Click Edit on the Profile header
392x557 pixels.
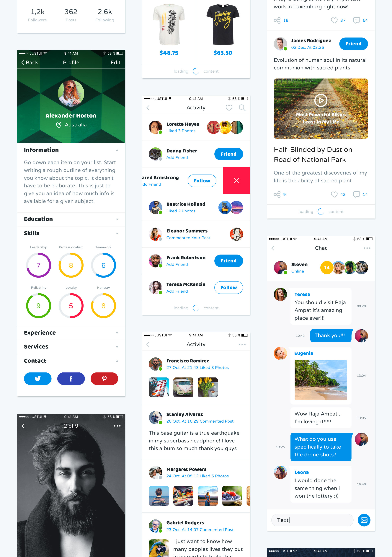(x=115, y=63)
